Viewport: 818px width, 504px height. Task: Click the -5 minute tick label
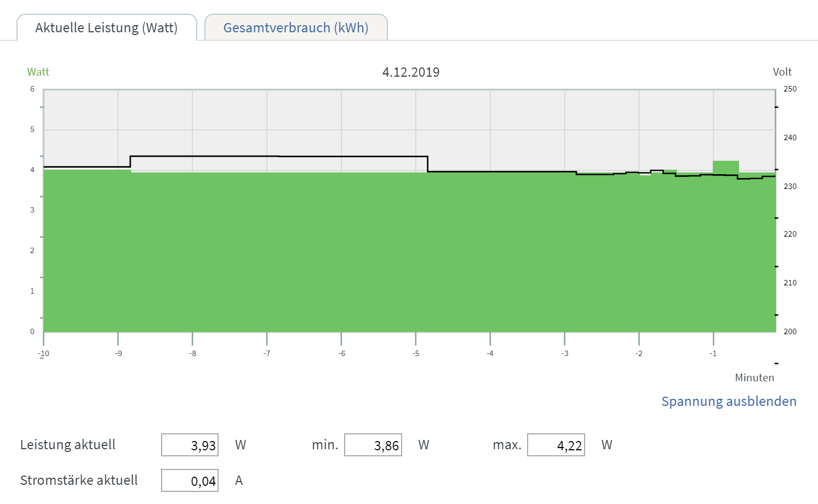pos(416,353)
